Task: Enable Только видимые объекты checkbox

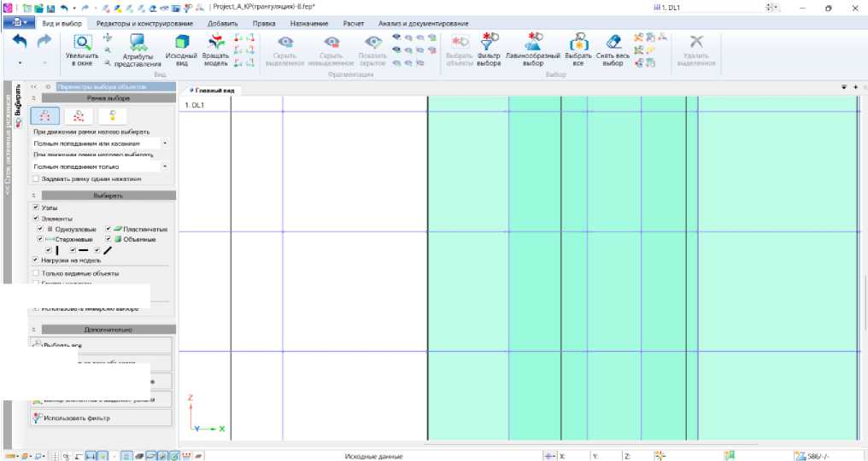Action: tap(36, 273)
